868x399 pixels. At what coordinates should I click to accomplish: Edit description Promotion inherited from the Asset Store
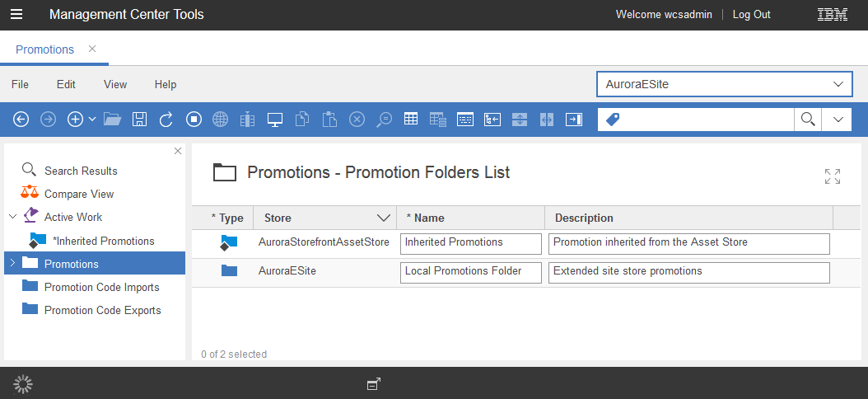[x=689, y=243]
